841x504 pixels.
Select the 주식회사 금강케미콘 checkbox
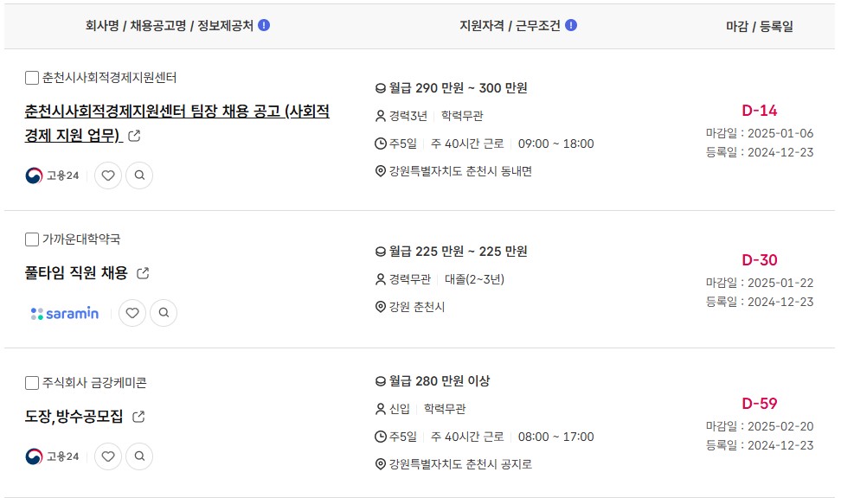[x=32, y=383]
